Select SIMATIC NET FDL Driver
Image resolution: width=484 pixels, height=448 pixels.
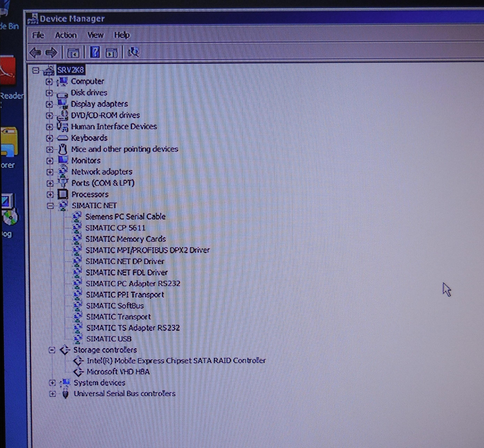(x=127, y=273)
